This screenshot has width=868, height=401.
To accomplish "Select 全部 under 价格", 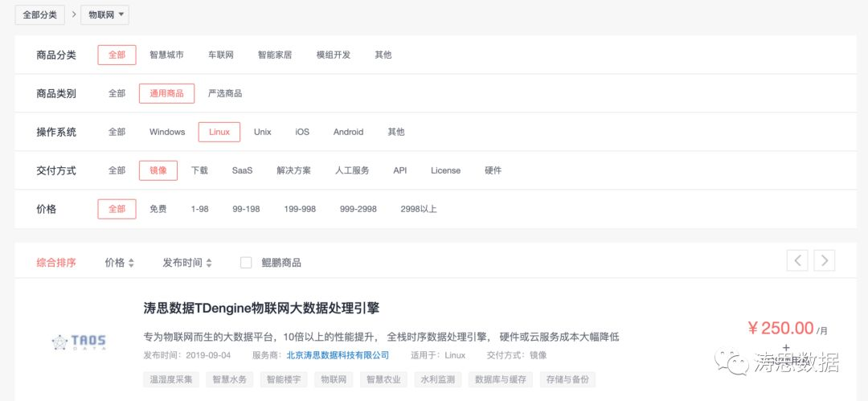I will pyautogui.click(x=117, y=210).
